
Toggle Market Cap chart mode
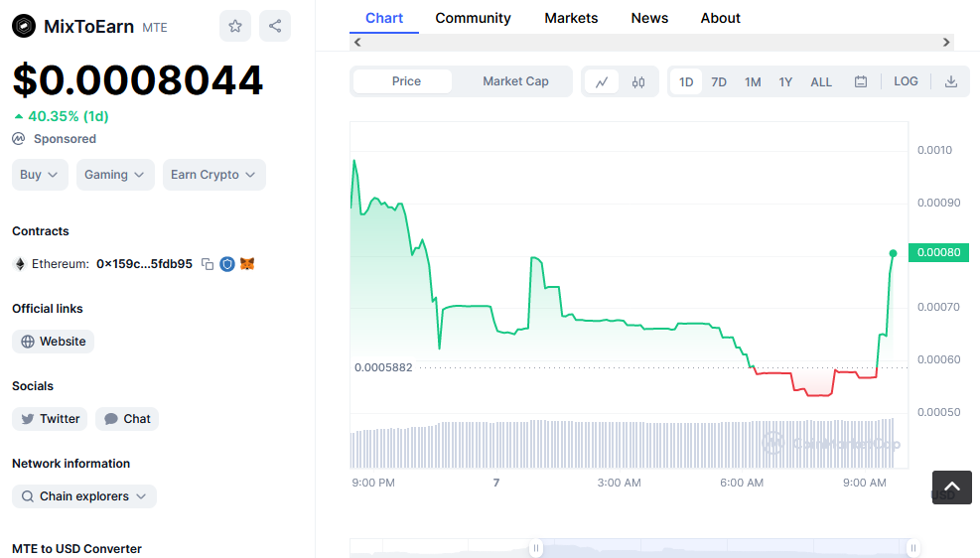tap(515, 81)
